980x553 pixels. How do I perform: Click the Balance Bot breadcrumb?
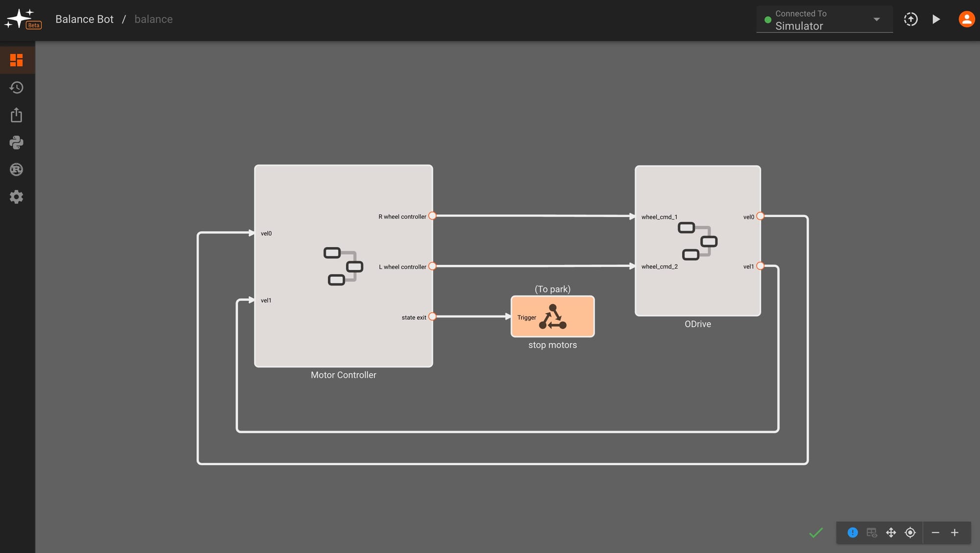click(x=84, y=19)
